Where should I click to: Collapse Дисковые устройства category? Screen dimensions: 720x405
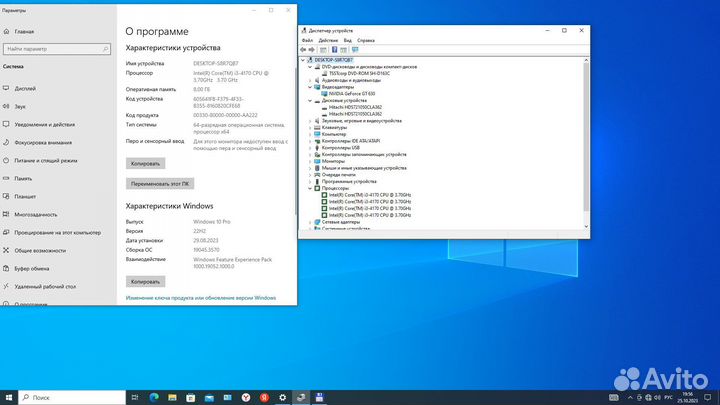tap(310, 101)
